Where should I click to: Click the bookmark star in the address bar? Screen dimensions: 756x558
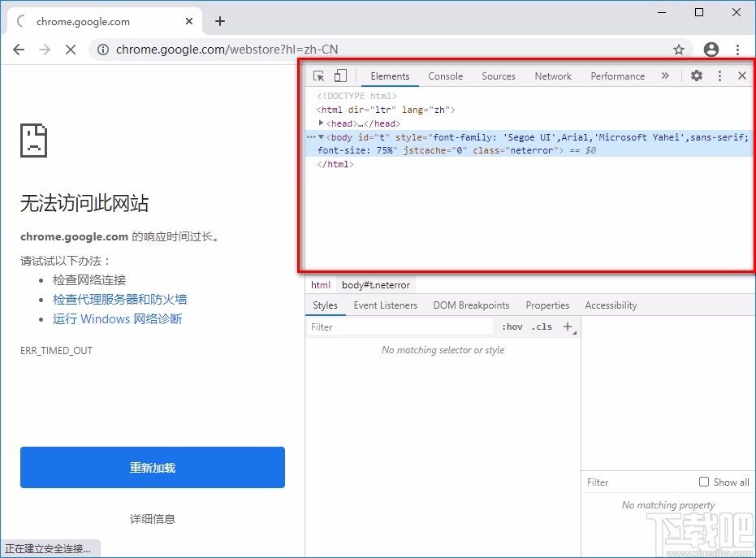click(x=679, y=50)
